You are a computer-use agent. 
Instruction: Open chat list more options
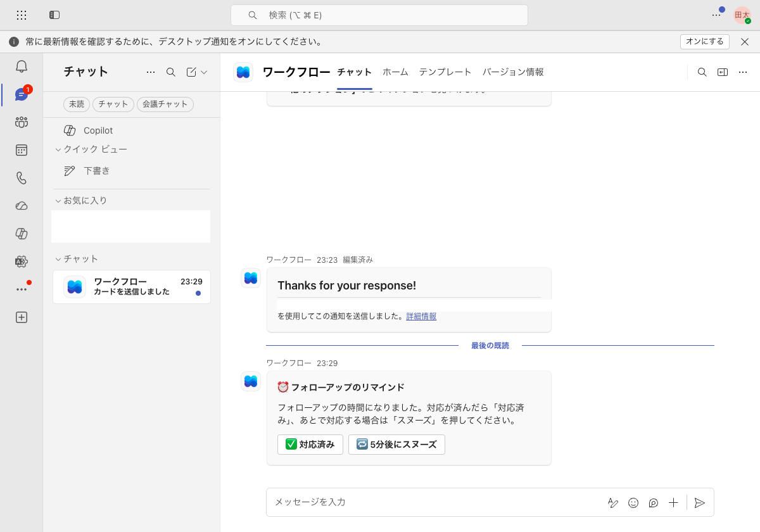pyautogui.click(x=151, y=72)
